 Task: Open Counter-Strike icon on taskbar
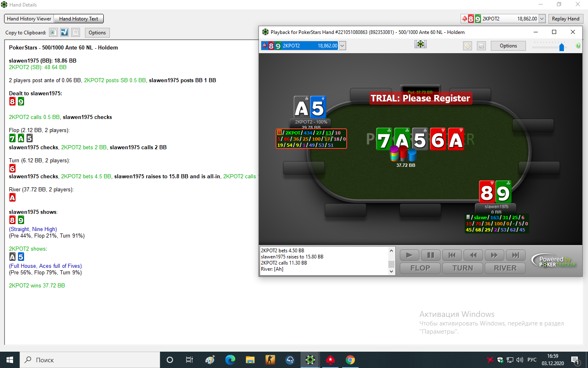[x=270, y=360]
